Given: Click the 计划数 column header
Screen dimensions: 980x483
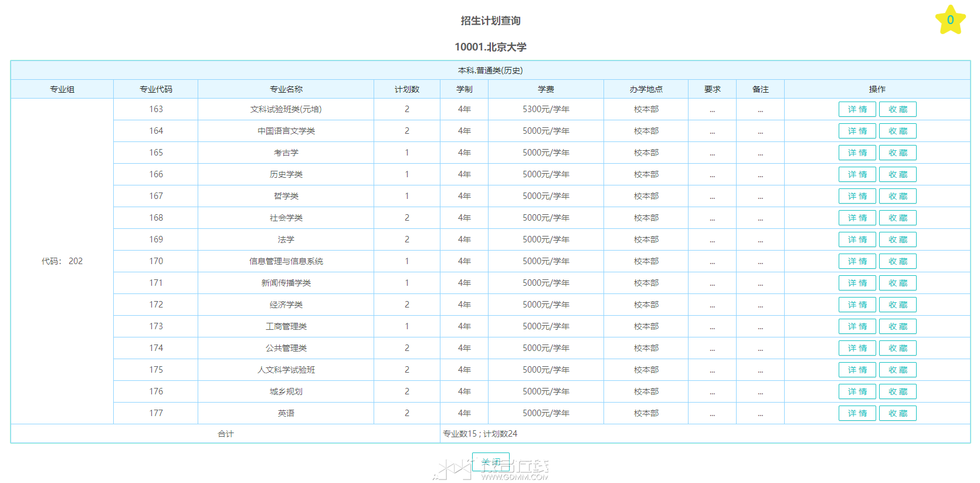Looking at the screenshot, I should point(407,89).
